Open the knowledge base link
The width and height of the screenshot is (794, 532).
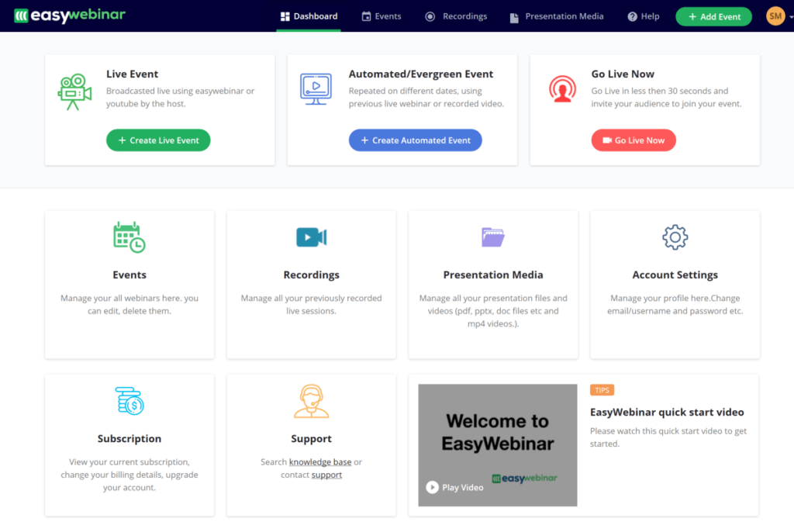coord(322,461)
